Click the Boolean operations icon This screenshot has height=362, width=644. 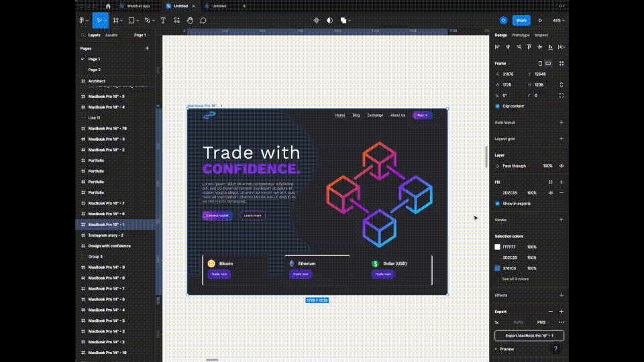(x=343, y=20)
